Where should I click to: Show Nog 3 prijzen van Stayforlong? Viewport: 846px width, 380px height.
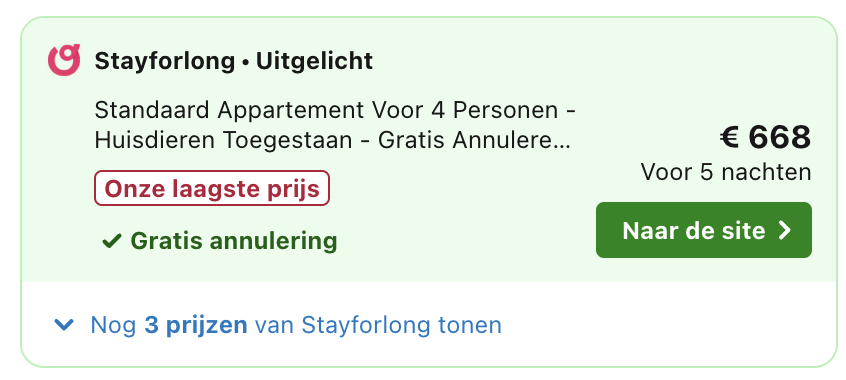pos(296,325)
